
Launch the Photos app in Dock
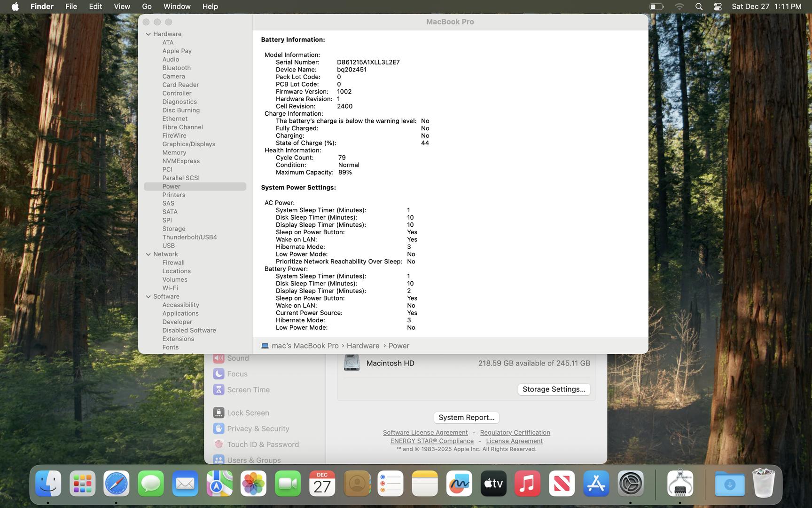[253, 484]
